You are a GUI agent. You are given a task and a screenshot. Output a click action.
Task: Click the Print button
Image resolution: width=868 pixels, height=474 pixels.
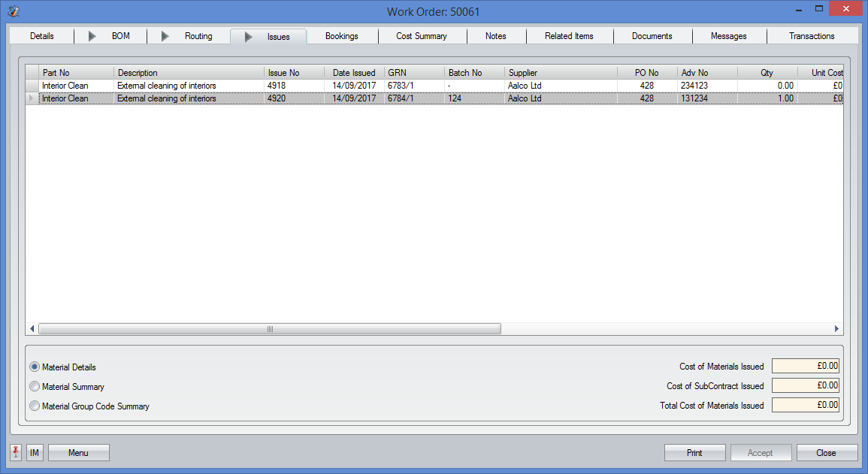(x=694, y=452)
